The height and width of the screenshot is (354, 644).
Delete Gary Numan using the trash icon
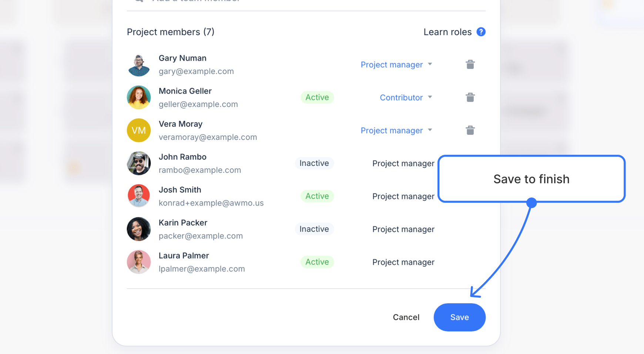point(470,64)
